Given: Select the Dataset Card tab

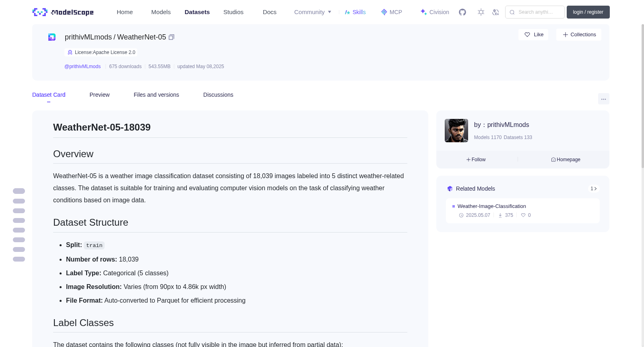Looking at the screenshot, I should tap(49, 95).
